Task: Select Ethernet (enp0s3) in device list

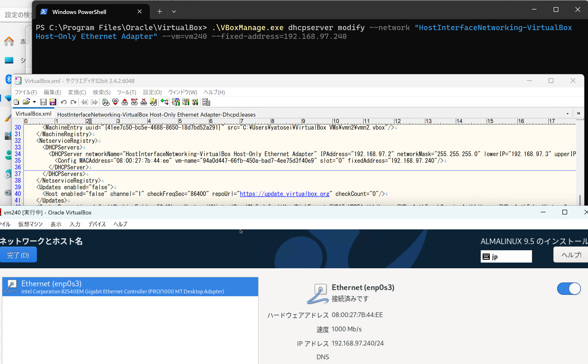Action: pos(130,287)
